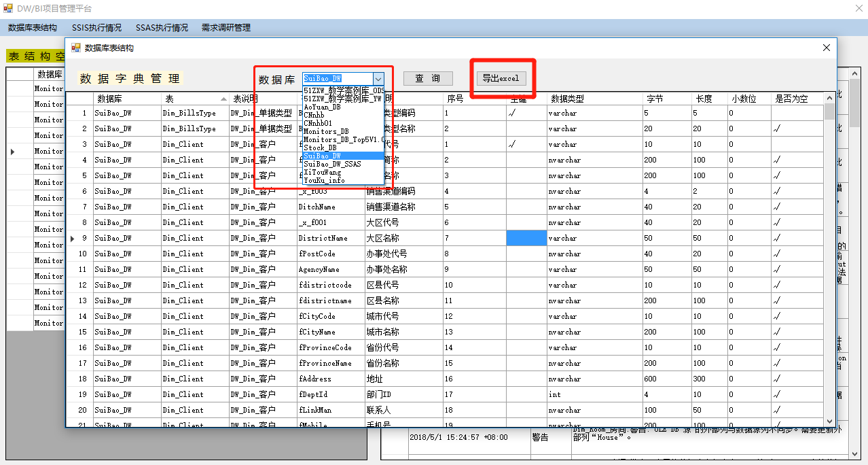The width and height of the screenshot is (868, 465).
Task: Click the fCityCode cell
Action: point(330,316)
